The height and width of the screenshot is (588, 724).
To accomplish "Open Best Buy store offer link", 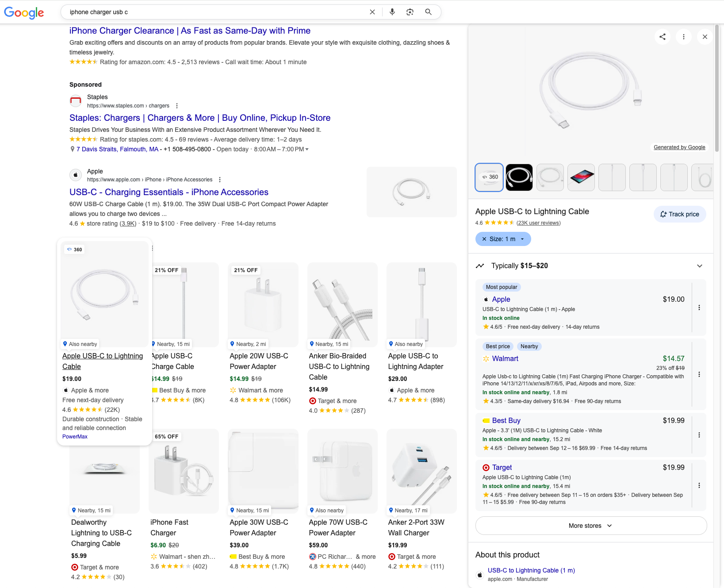I will (x=506, y=421).
